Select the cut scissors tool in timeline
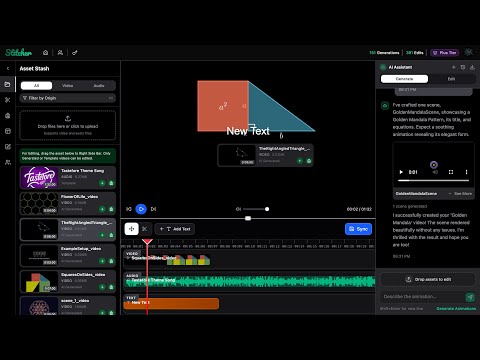This screenshot has width=480, height=360. (x=145, y=229)
